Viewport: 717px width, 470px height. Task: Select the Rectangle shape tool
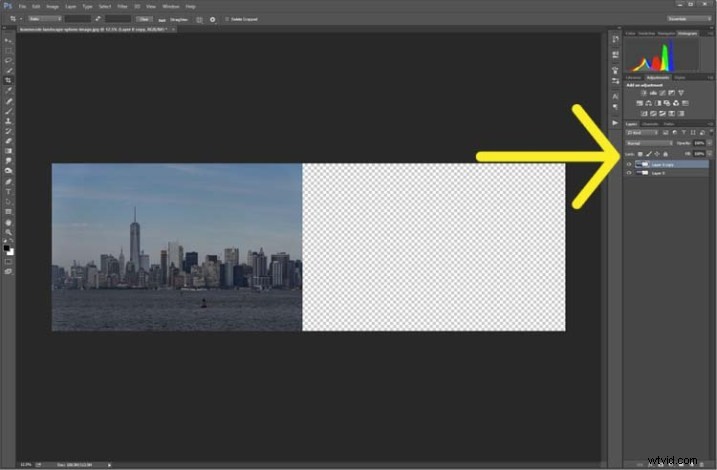8,212
